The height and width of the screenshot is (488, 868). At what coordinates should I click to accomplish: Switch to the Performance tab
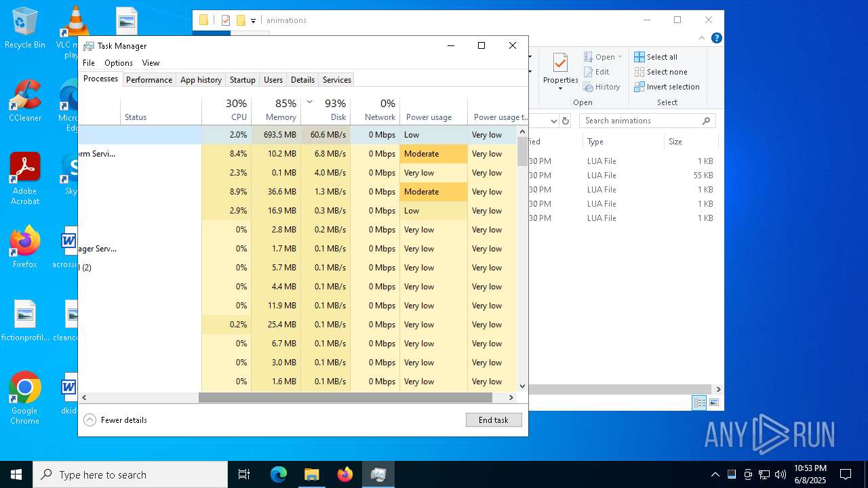[149, 80]
